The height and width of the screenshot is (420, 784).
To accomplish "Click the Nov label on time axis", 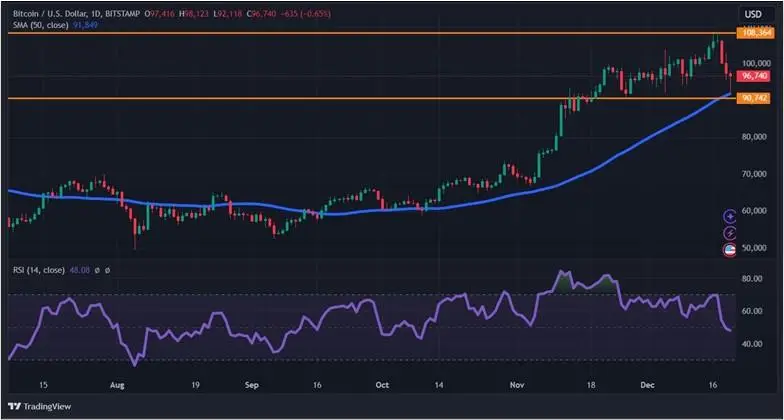I will point(516,383).
